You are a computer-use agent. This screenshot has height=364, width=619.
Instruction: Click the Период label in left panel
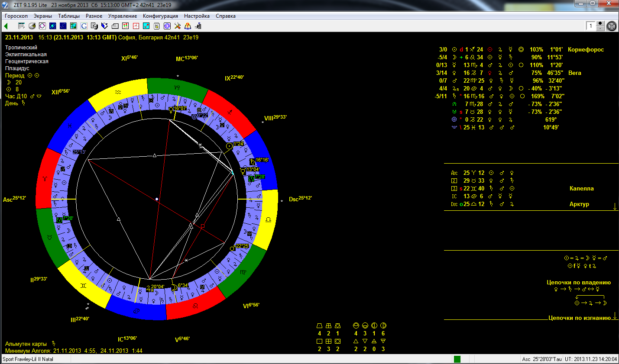(x=15, y=75)
